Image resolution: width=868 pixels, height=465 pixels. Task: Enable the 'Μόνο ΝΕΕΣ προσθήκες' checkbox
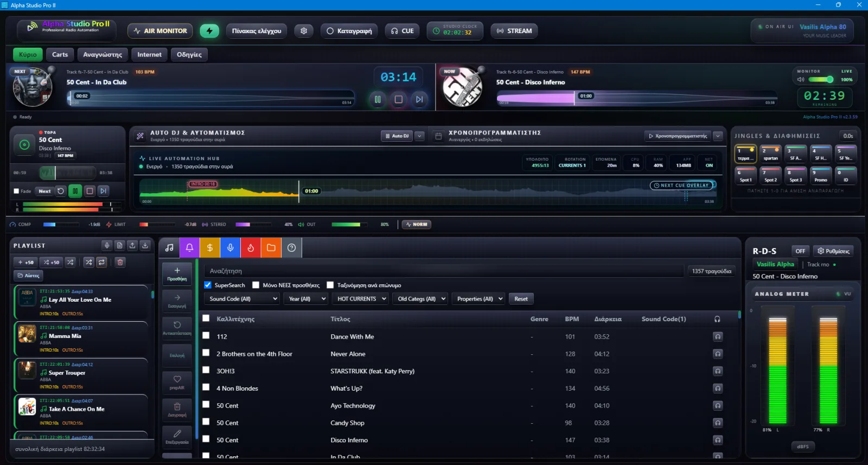coord(256,285)
